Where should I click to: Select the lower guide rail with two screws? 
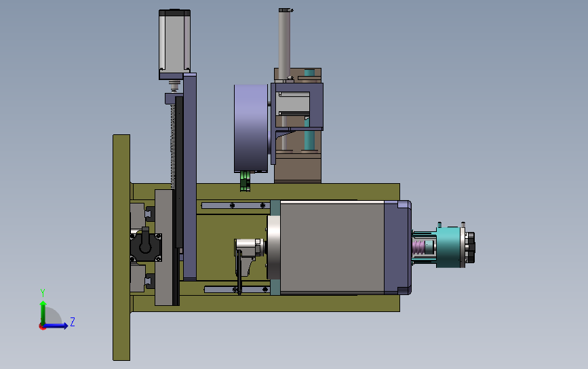(237, 290)
